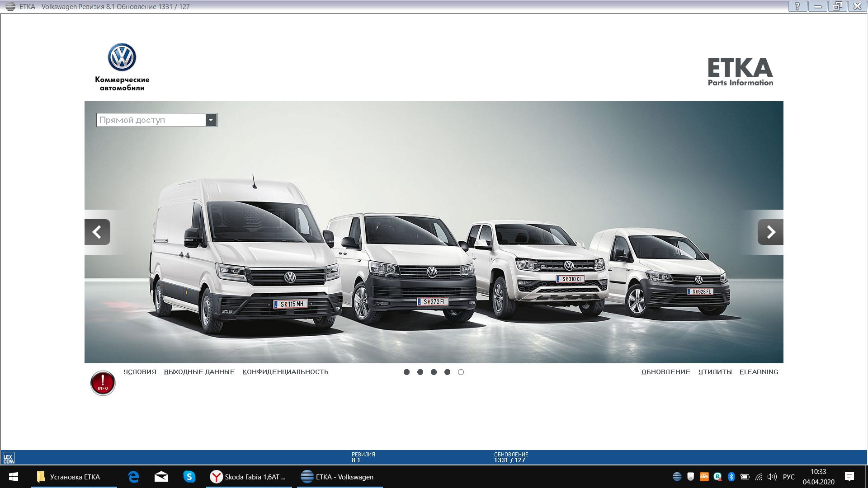Advance carousel with right arrow button
Viewport: 868px width, 488px height.
770,232
